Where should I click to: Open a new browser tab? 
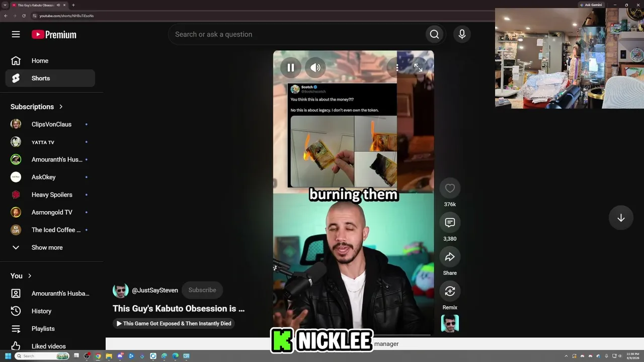73,5
